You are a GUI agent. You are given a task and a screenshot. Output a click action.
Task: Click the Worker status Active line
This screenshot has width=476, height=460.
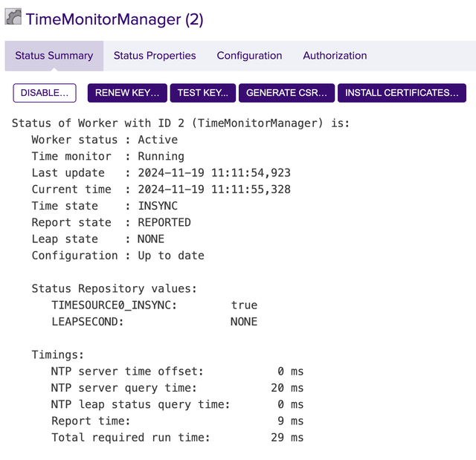point(104,140)
